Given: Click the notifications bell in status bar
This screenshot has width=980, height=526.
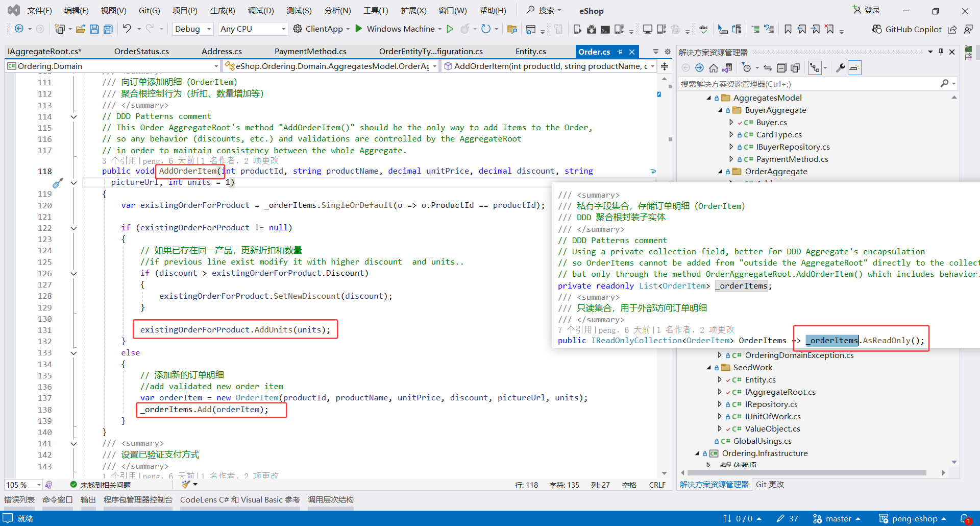Looking at the screenshot, I should 965,518.
